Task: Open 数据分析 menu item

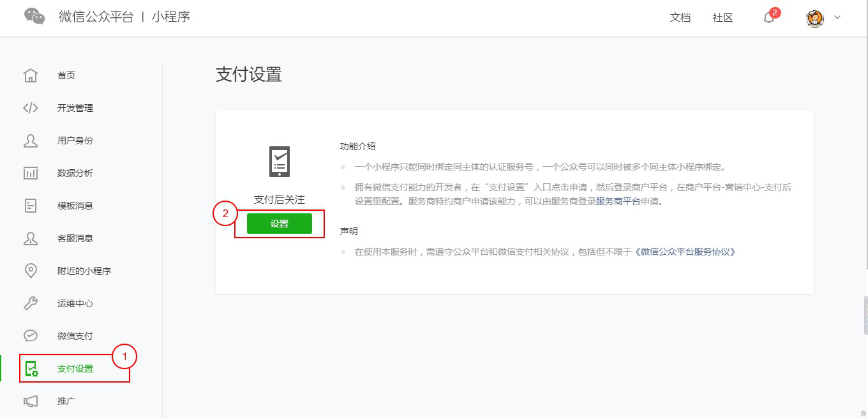Action: tap(75, 173)
